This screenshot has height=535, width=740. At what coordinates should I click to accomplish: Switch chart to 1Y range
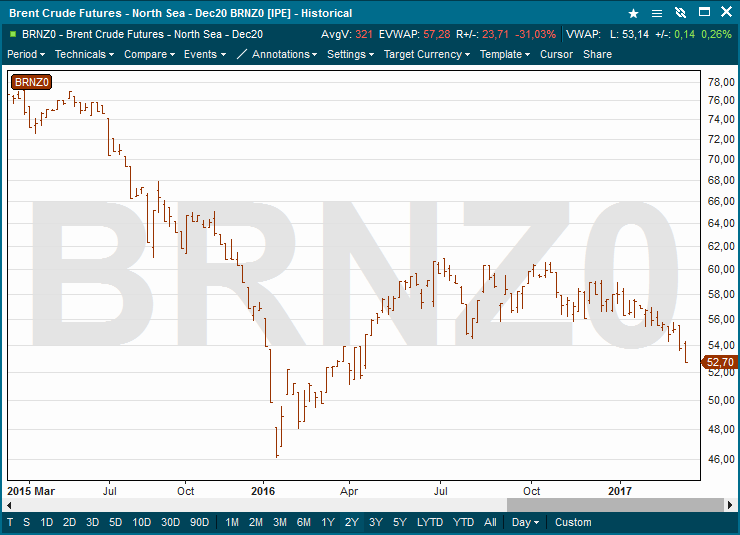(328, 522)
